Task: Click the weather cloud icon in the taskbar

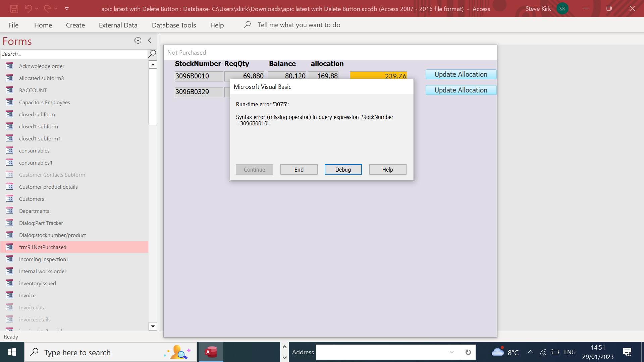Action: tap(498, 352)
